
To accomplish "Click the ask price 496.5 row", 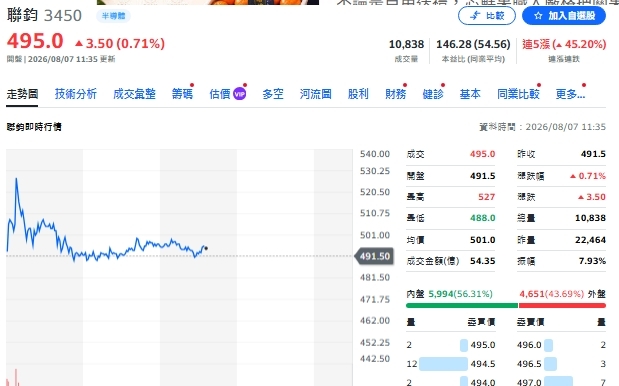I will click(561, 364).
